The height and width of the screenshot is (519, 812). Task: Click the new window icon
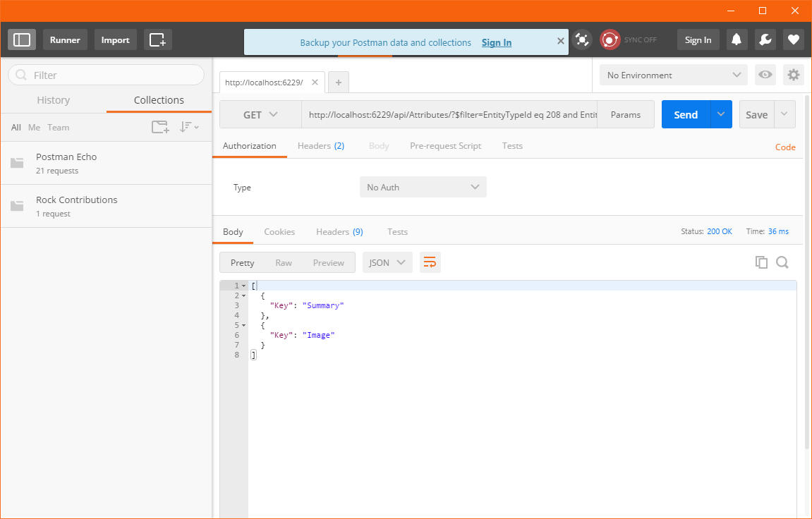157,40
